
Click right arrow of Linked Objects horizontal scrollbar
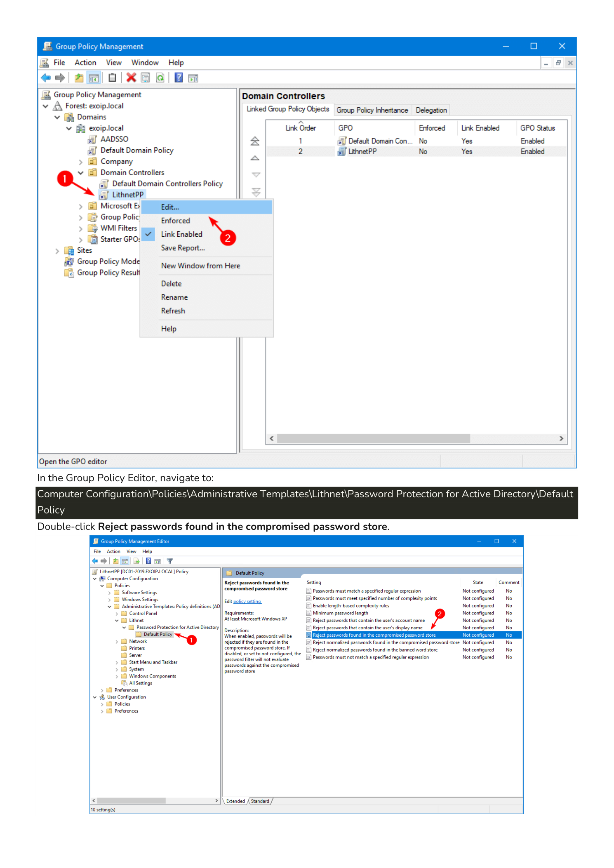click(561, 438)
